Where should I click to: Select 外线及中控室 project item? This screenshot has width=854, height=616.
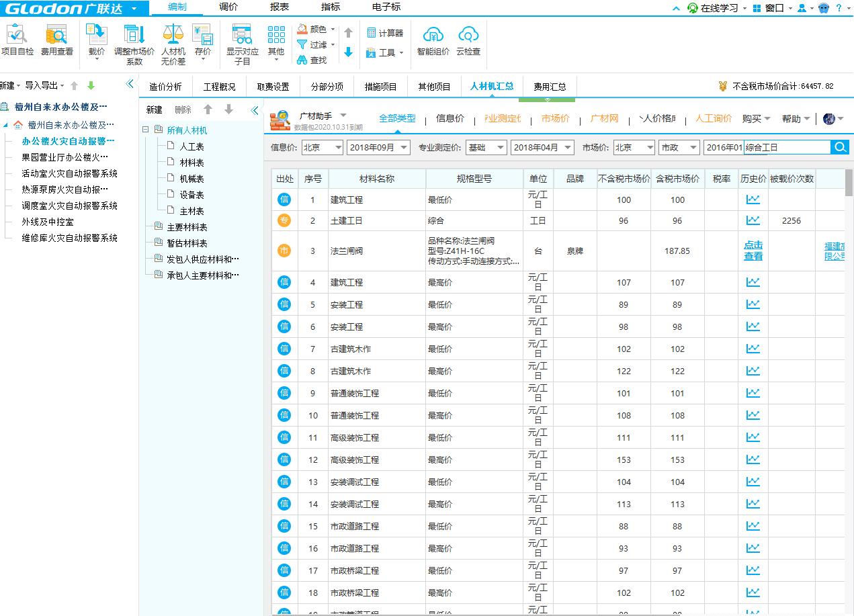coord(48,222)
